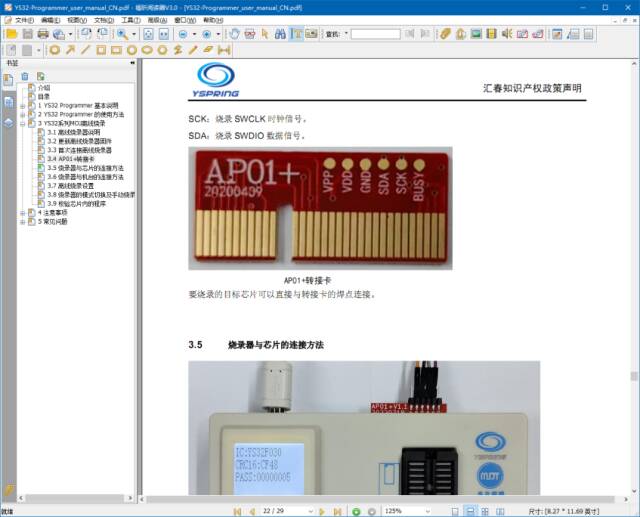Activate the text selection tool

[296, 34]
